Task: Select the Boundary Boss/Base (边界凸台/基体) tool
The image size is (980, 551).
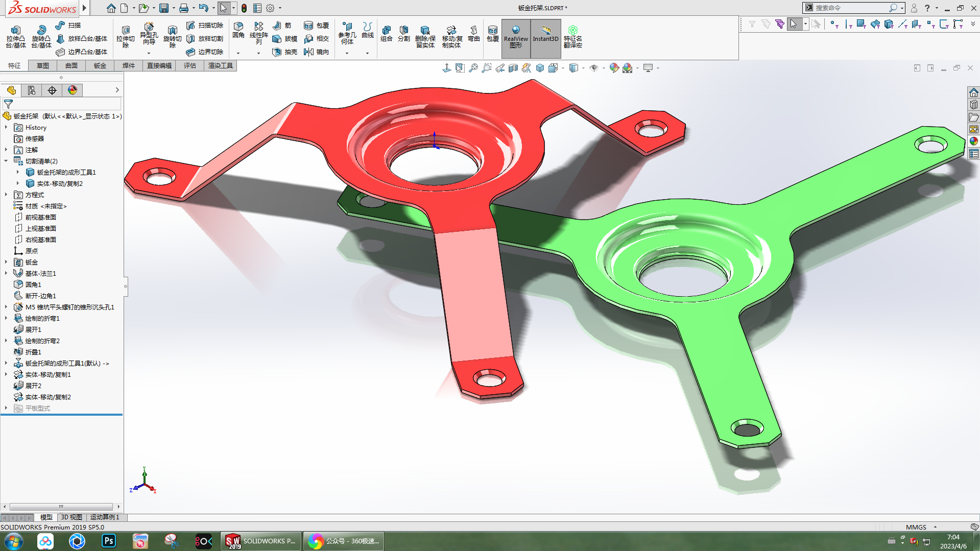Action: click(x=82, y=52)
